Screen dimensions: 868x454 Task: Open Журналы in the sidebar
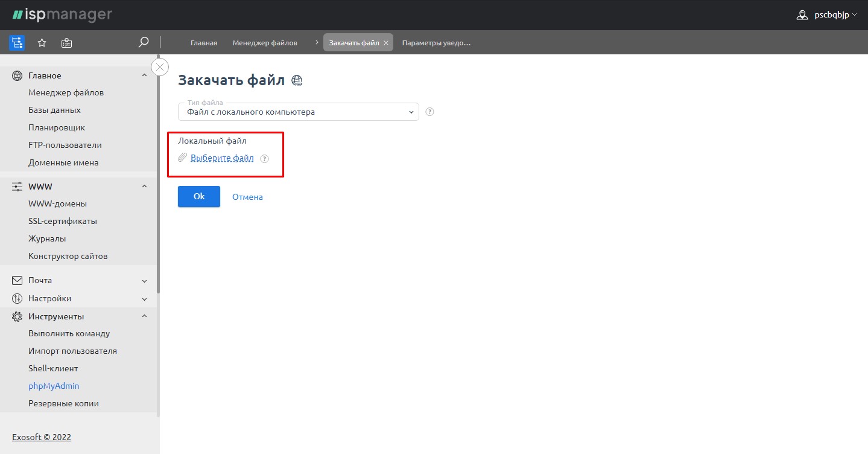pos(47,238)
